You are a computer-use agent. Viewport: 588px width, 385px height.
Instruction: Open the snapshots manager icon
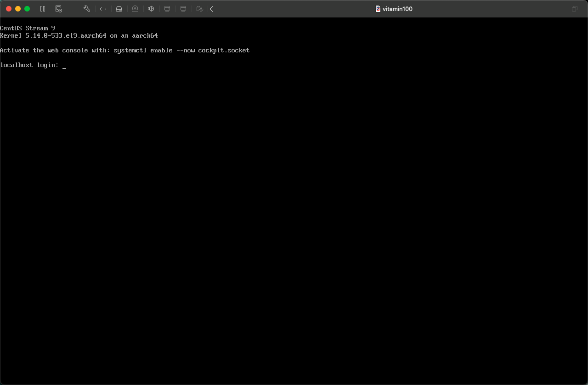(58, 9)
